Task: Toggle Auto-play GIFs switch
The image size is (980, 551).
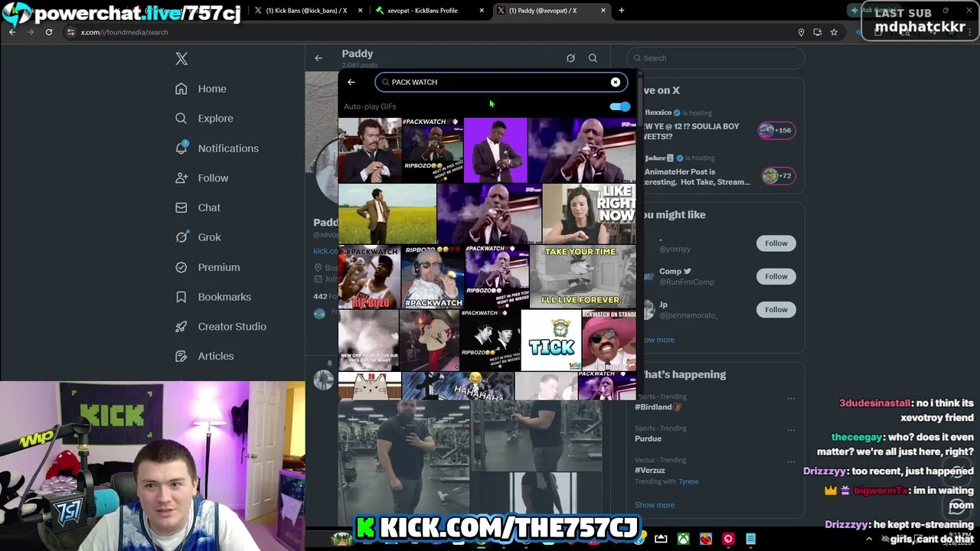Action: [620, 106]
